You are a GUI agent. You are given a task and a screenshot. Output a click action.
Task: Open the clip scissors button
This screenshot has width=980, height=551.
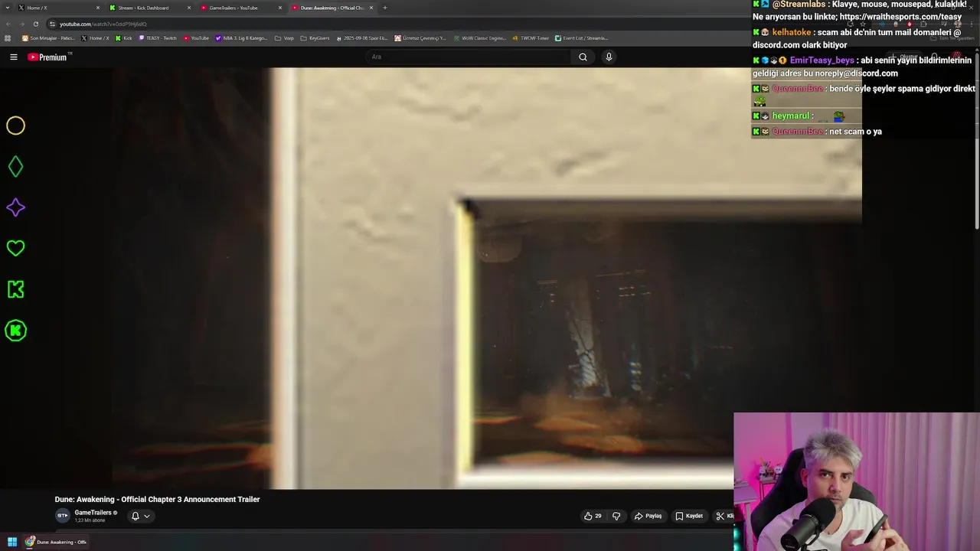tap(724, 516)
